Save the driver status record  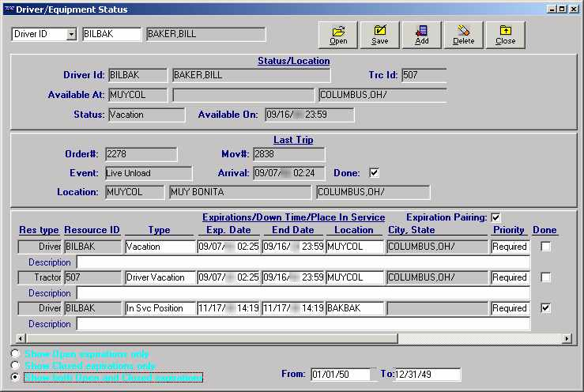(x=379, y=34)
